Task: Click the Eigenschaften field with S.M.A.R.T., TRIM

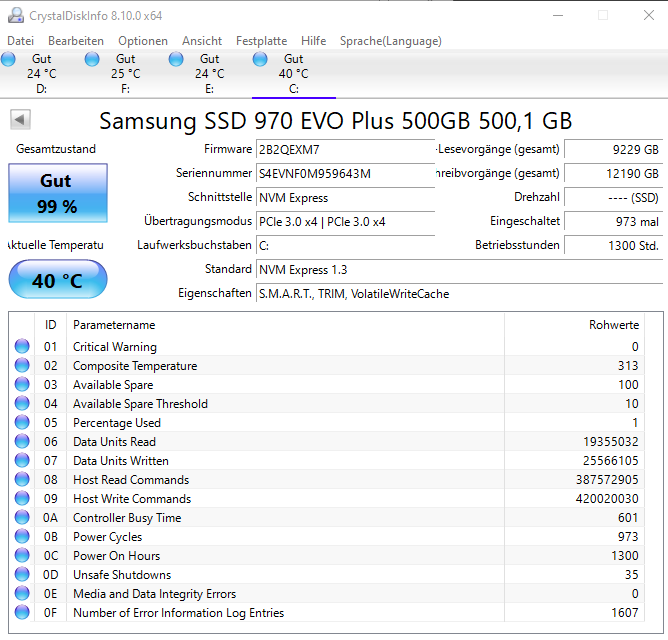Action: pos(460,294)
